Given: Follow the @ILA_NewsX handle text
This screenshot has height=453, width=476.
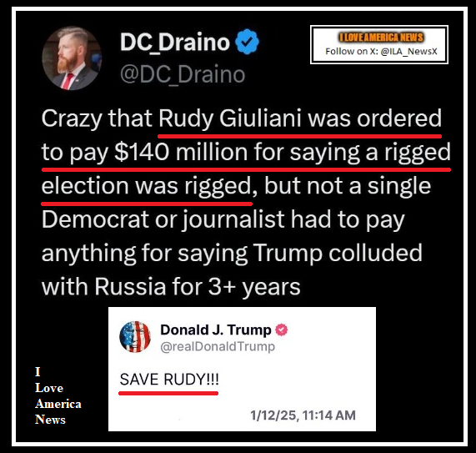Looking at the screenshot, I should (408, 51).
